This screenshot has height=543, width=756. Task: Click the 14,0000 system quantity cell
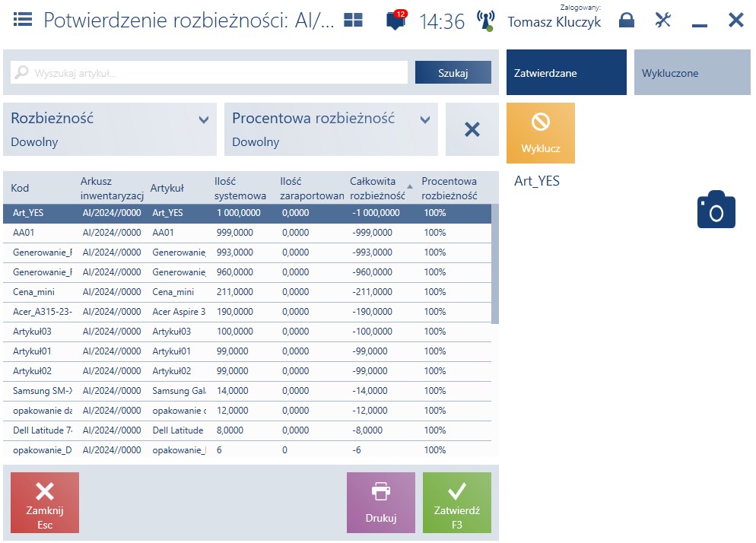233,391
